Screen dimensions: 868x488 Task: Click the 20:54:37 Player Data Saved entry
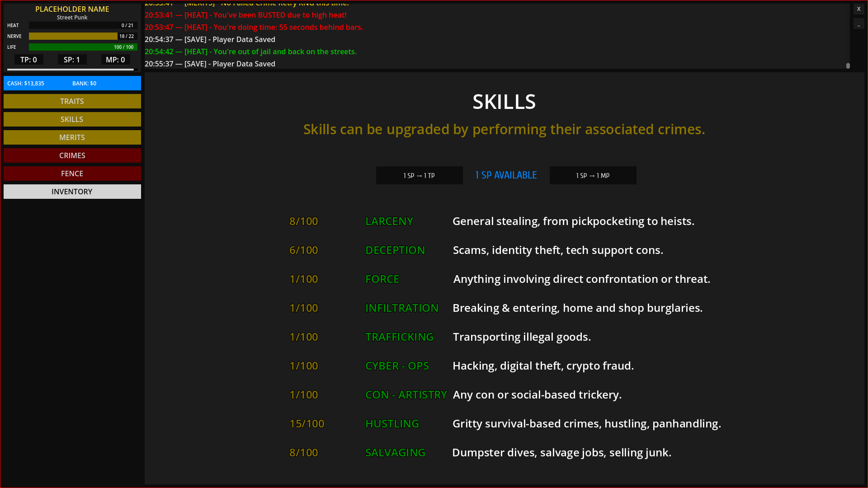(x=210, y=39)
